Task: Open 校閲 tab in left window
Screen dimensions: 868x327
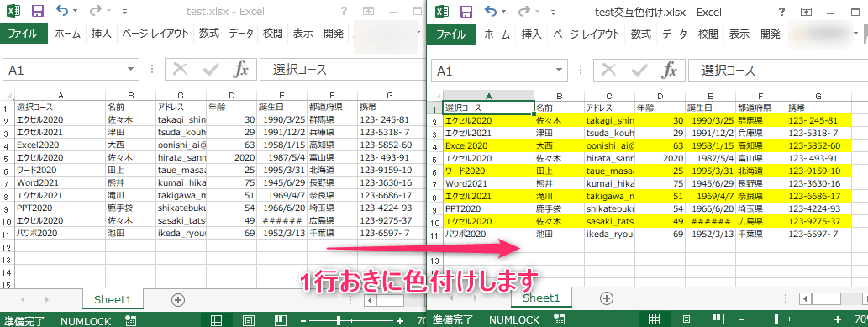Action: point(273,34)
